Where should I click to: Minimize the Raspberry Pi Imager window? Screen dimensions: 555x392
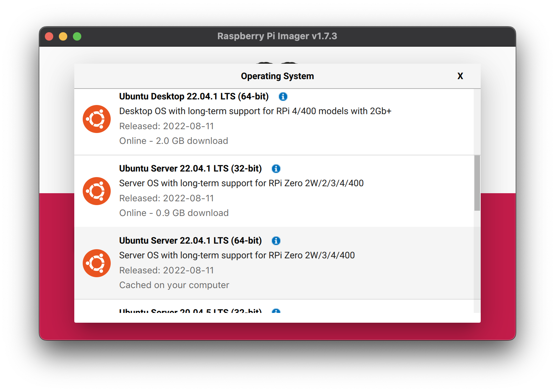[x=63, y=36]
